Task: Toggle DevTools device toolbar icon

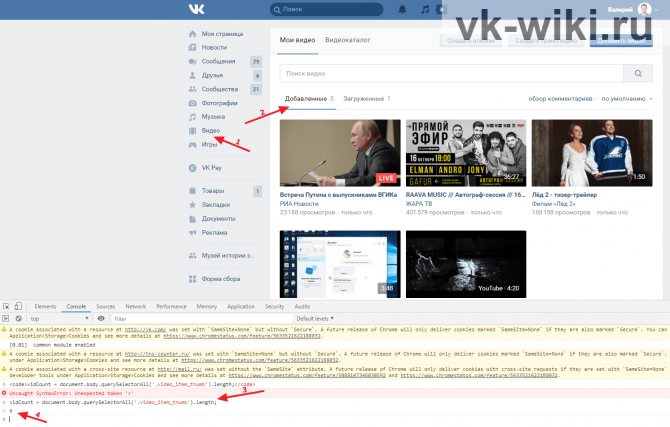Action: [x=18, y=306]
